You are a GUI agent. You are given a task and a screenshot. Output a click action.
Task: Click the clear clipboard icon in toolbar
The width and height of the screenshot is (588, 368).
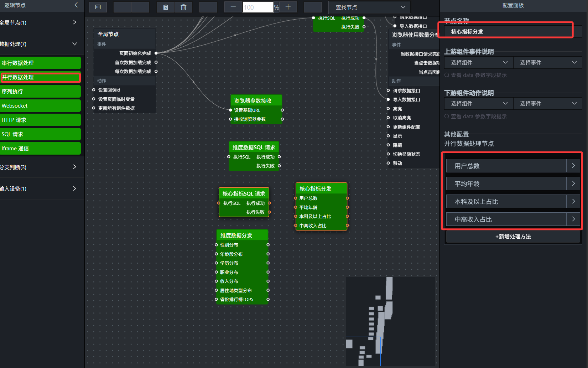pos(166,7)
